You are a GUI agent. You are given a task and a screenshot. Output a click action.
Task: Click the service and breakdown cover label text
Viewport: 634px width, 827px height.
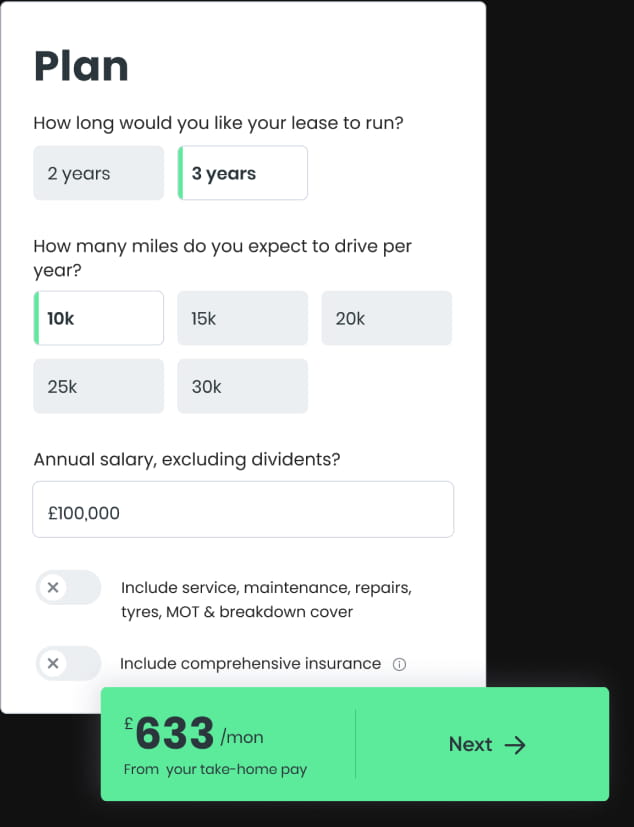tap(265, 599)
